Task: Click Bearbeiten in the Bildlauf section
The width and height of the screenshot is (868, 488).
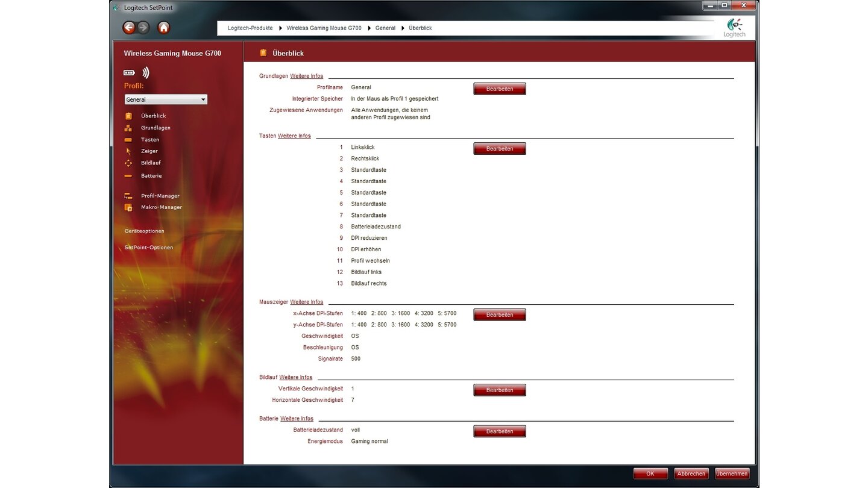Action: [x=500, y=390]
